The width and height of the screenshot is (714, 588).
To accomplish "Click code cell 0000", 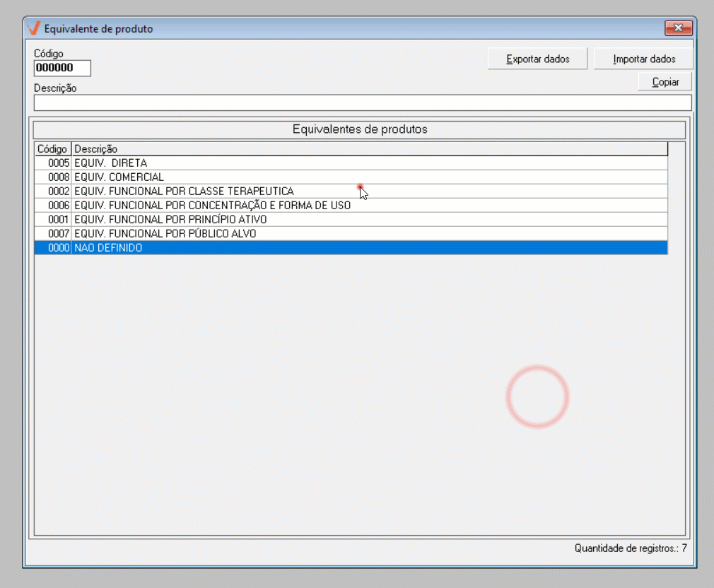I will [53, 247].
